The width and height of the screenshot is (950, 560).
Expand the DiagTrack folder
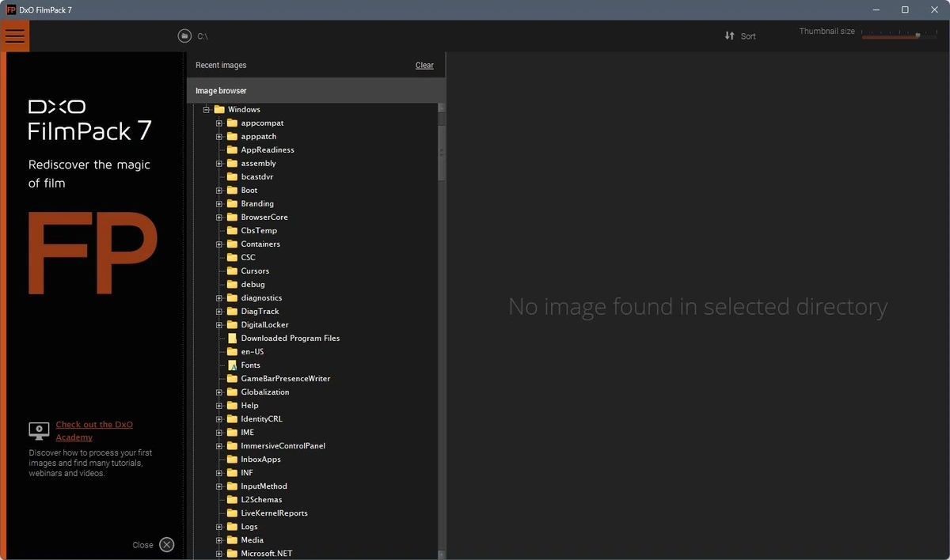(x=219, y=312)
